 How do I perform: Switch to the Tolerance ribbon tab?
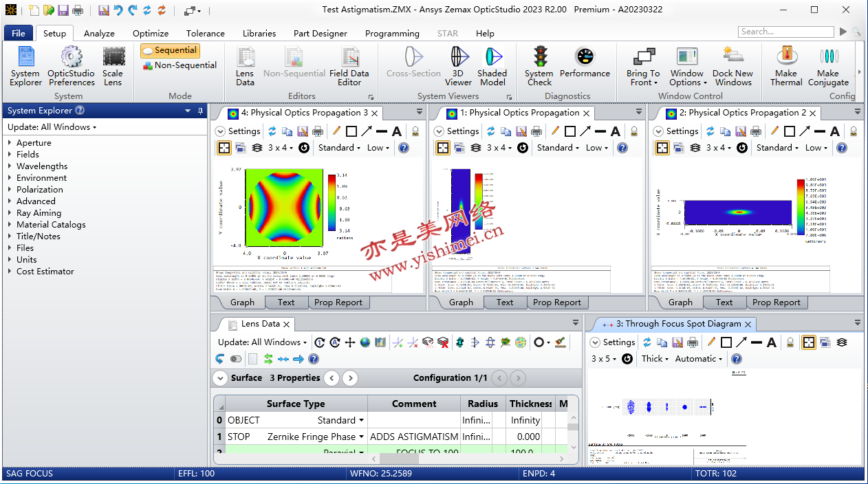coord(205,33)
